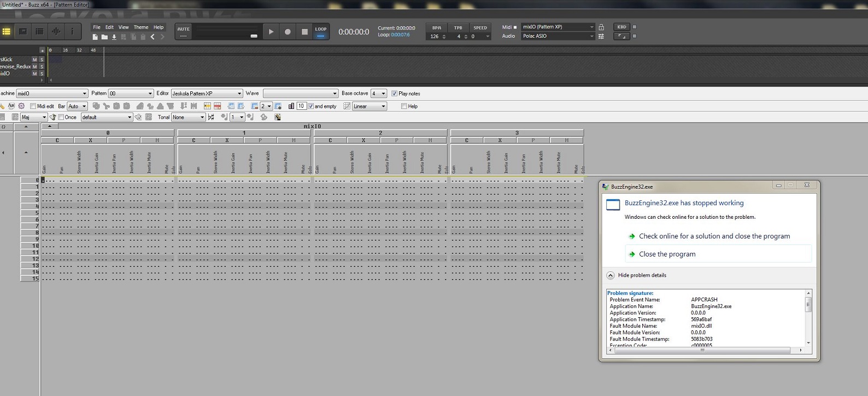The height and width of the screenshot is (396, 868).
Task: Toggle the 'and empty' checkbox
Action: tap(310, 106)
